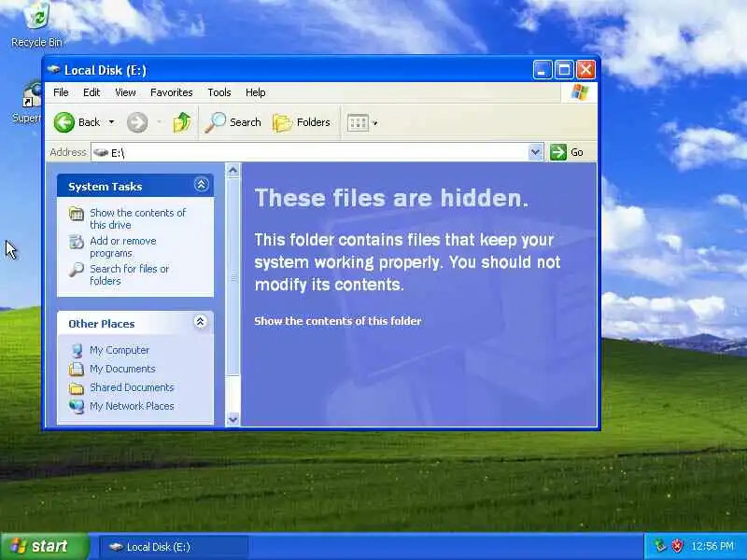Click the Shared Documents folder icon
Viewport: 747px width, 560px height.
(x=77, y=388)
